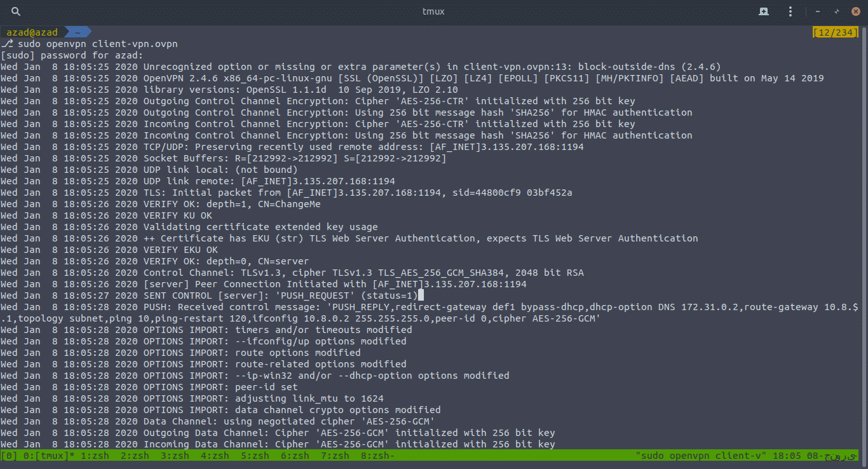Switch to tmux window 7:zsh
Image resolution: width=868 pixels, height=469 pixels.
pyautogui.click(x=336, y=456)
